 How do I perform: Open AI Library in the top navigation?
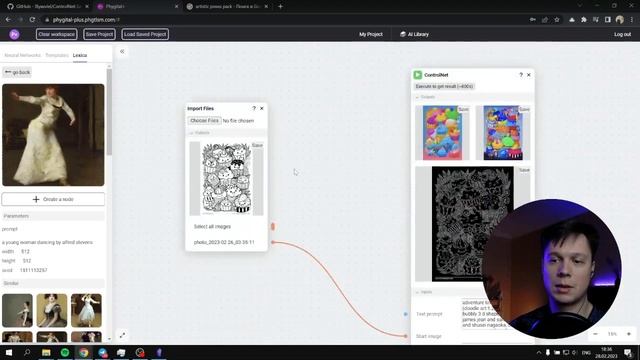point(414,34)
